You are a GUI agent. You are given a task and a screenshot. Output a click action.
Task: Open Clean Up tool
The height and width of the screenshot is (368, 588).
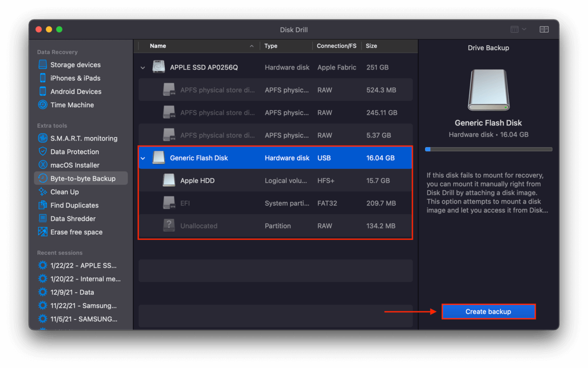(64, 192)
